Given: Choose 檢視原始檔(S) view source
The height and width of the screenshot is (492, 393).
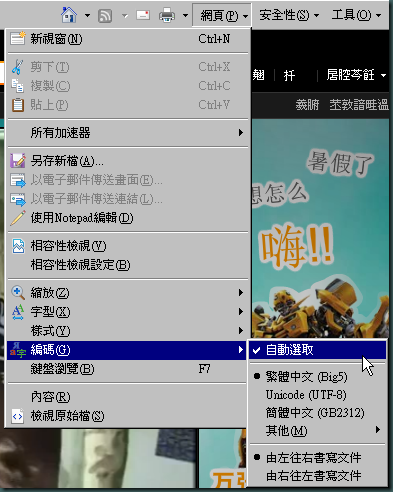Looking at the screenshot, I should (128, 416).
